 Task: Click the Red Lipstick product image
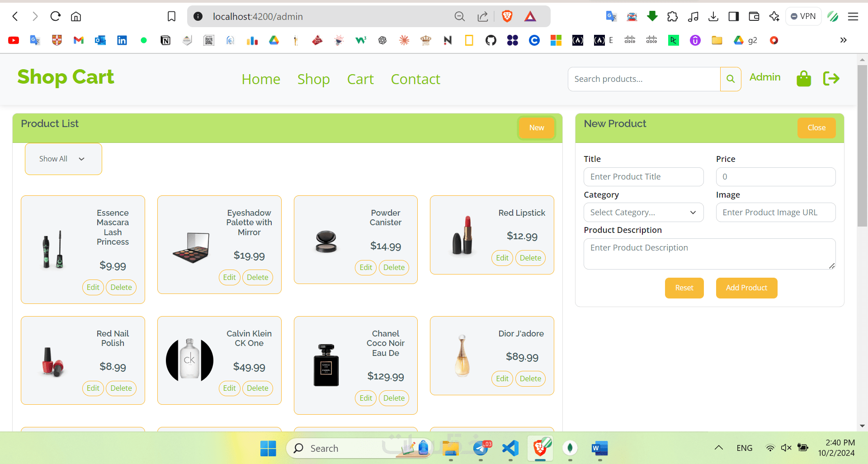pyautogui.click(x=462, y=235)
